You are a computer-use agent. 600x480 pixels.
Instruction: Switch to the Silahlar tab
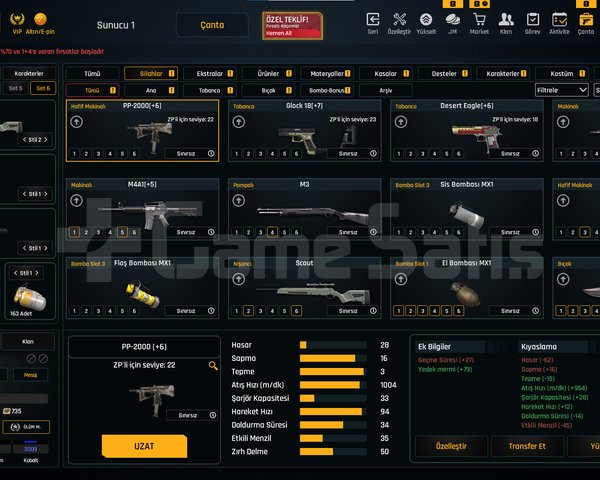tap(151, 73)
